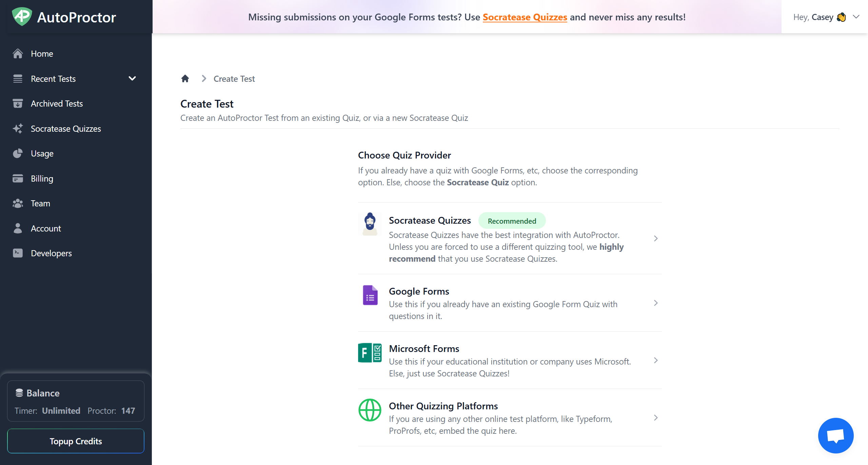Viewport: 868px width, 465px height.
Task: Open Account settings in sidebar
Action: 46,228
